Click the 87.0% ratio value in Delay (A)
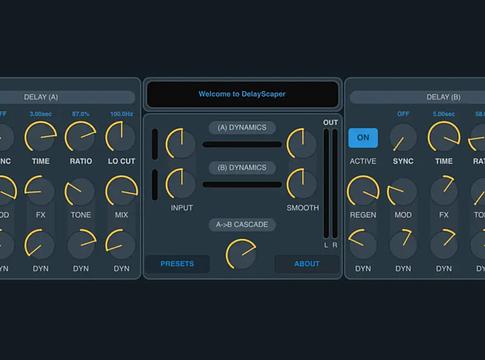Screen dimensions: 485x360 tap(81, 114)
